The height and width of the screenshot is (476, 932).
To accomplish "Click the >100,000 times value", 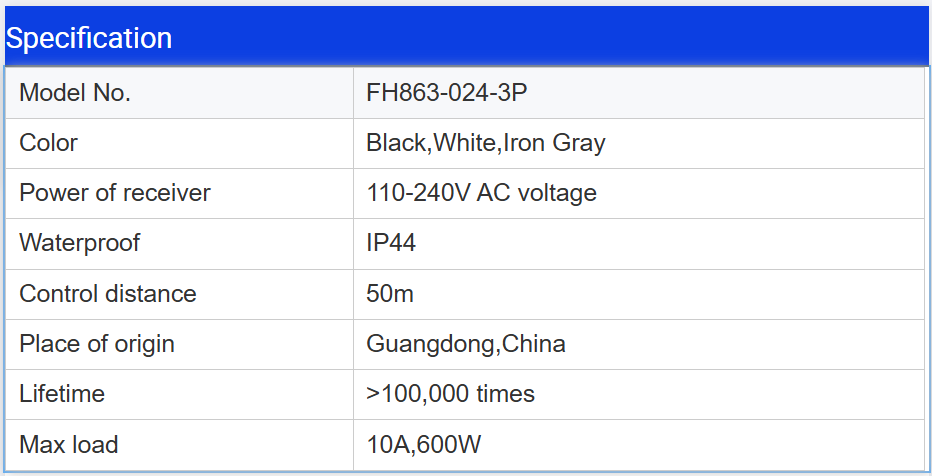I will pos(450,394).
